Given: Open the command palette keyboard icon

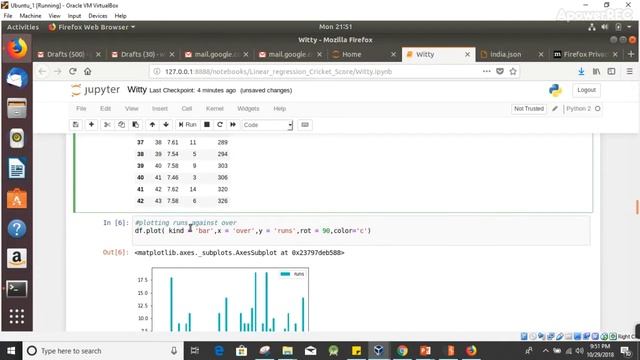Looking at the screenshot, I should [305, 124].
